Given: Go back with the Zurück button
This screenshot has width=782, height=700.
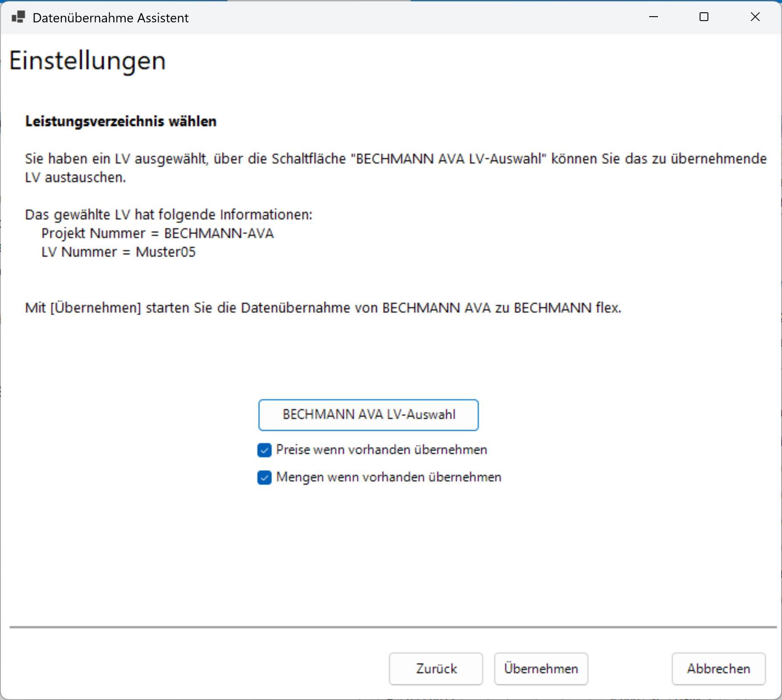Looking at the screenshot, I should [x=436, y=669].
